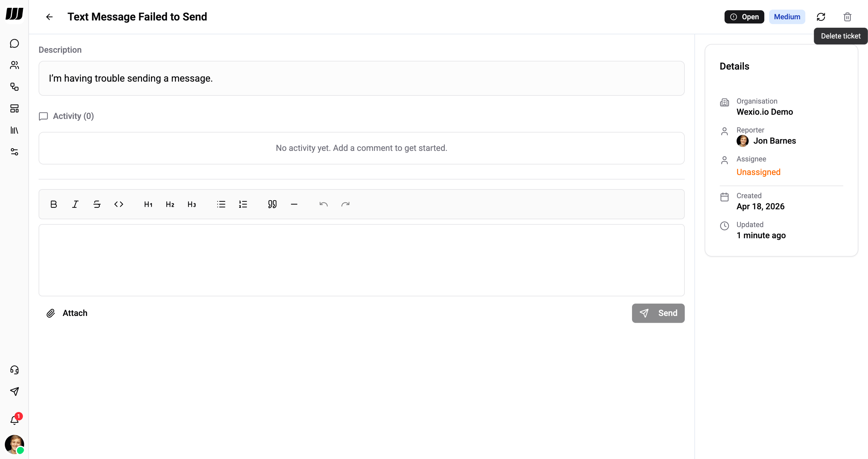Click the refresh ticket icon
The height and width of the screenshot is (459, 868).
click(821, 17)
